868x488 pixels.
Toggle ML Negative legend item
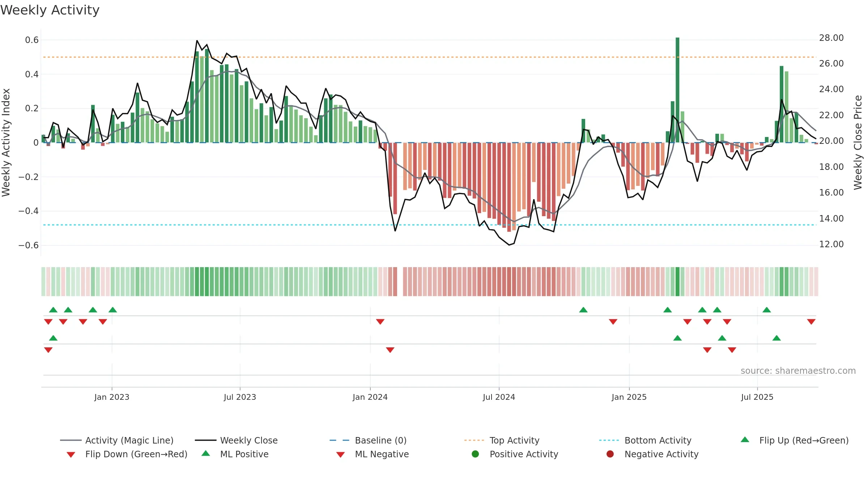pyautogui.click(x=373, y=454)
